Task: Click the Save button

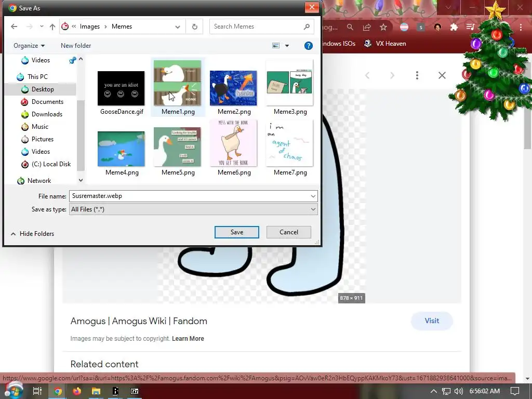Action: (236, 232)
